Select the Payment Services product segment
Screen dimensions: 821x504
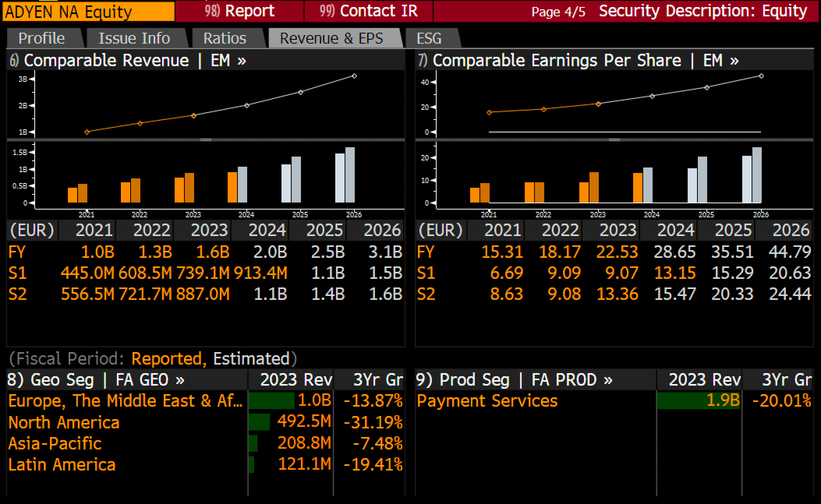click(487, 401)
